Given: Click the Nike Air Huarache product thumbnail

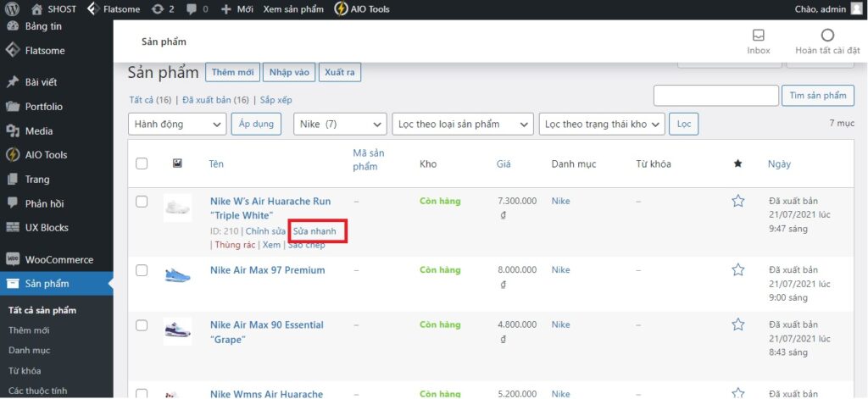Looking at the screenshot, I should (x=177, y=208).
